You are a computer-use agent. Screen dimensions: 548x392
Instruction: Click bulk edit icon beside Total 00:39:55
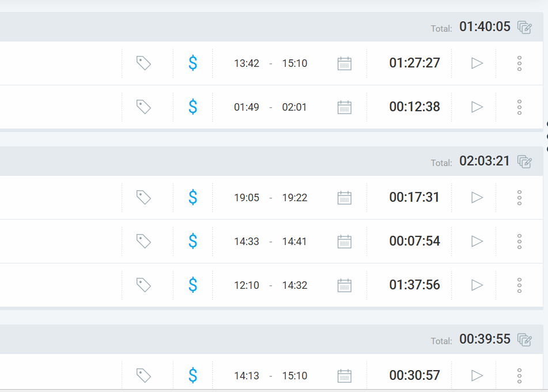coord(524,340)
